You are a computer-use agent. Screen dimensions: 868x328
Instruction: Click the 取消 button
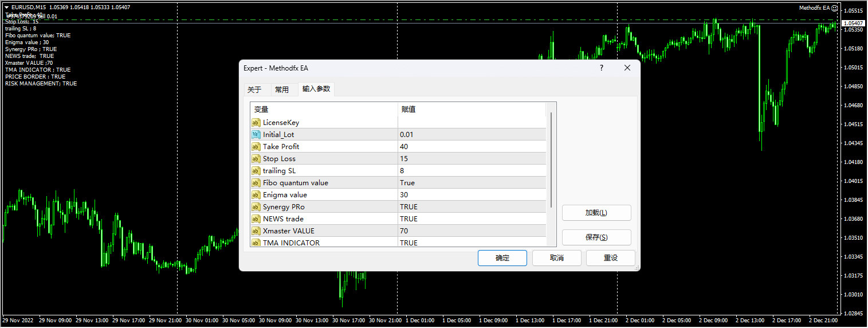pyautogui.click(x=557, y=258)
